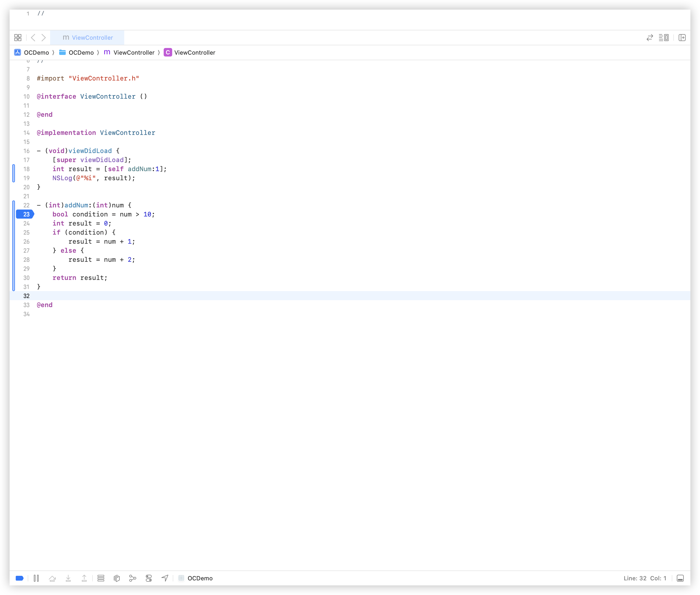
Task: Pause program execution in debug bar
Action: pyautogui.click(x=37, y=578)
